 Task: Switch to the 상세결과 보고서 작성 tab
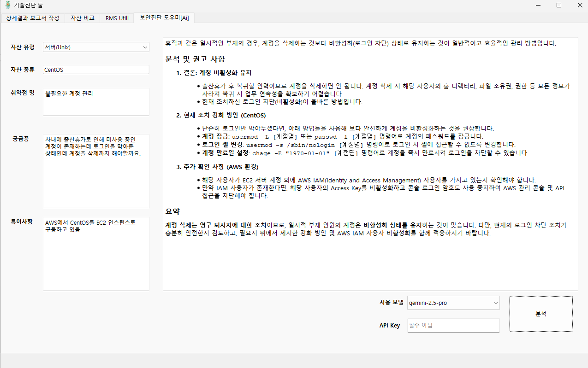pyautogui.click(x=33, y=18)
